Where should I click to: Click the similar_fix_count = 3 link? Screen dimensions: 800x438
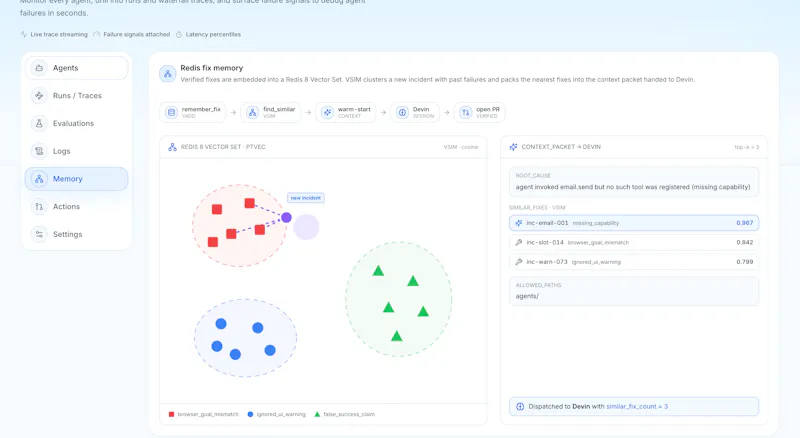[637, 407]
